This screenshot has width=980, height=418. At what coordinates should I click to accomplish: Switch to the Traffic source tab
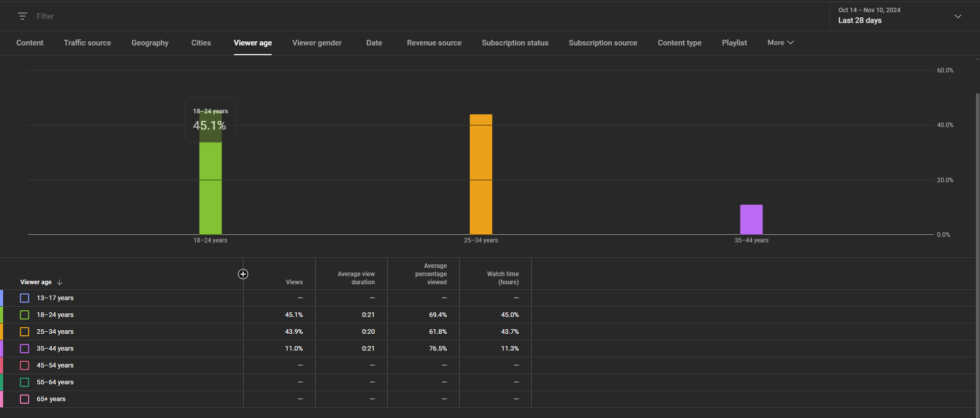coord(87,43)
